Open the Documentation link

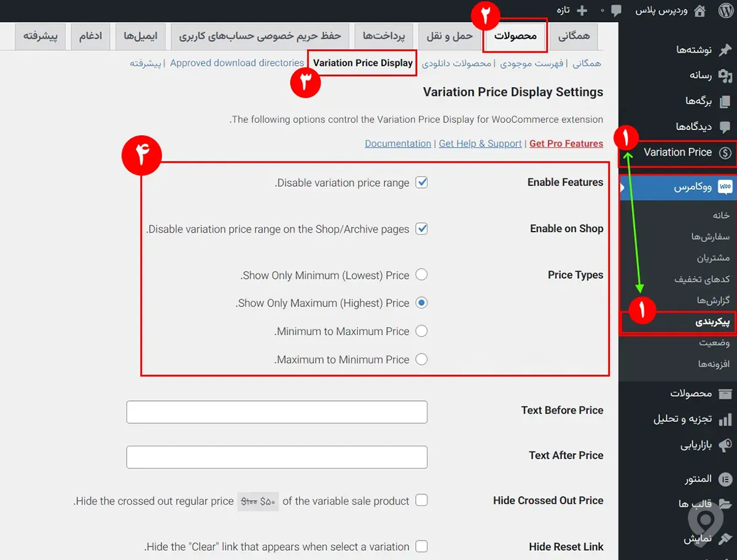coord(397,143)
